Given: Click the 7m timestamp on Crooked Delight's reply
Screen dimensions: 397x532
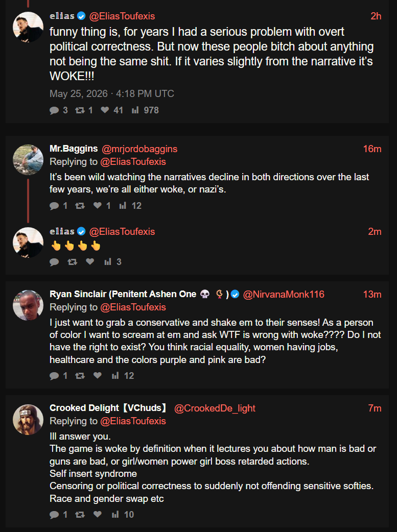Looking at the screenshot, I should point(375,408).
